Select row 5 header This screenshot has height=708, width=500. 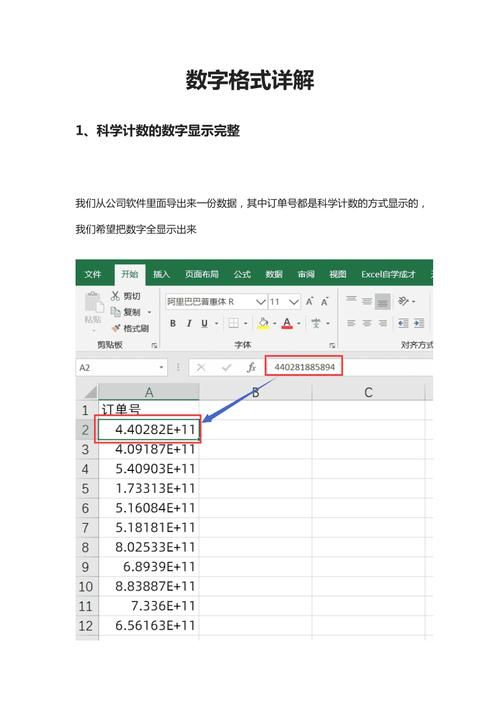[x=86, y=489]
